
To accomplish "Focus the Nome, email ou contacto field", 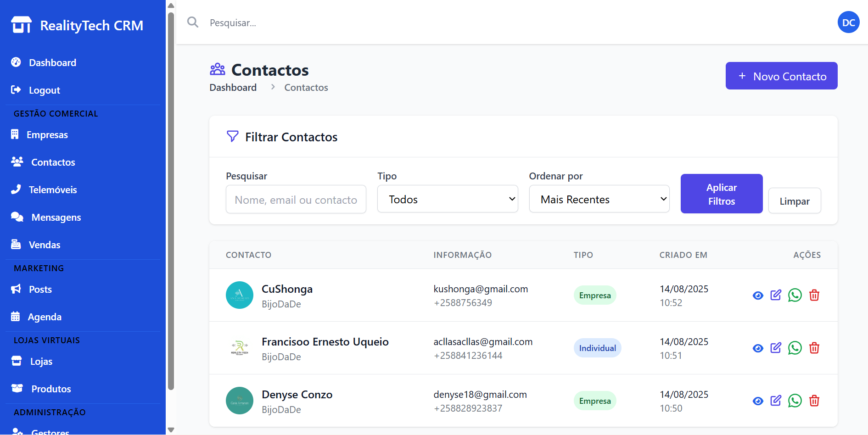I will pos(296,199).
